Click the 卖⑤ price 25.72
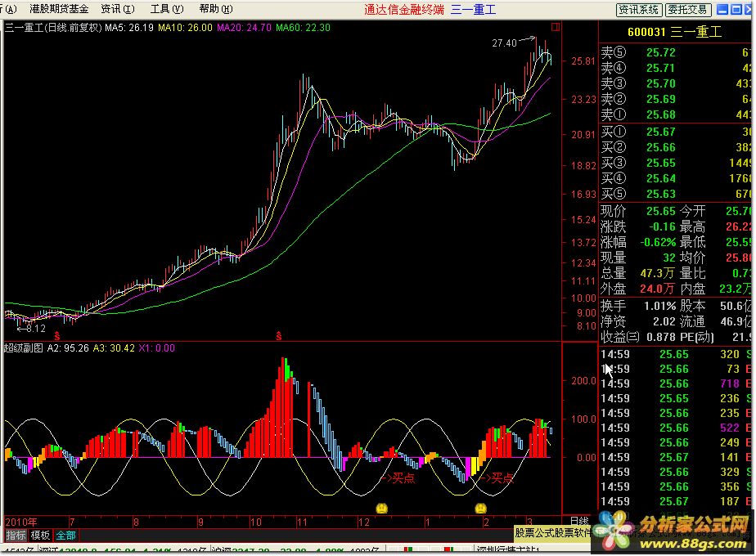This screenshot has height=556, width=756. point(660,52)
